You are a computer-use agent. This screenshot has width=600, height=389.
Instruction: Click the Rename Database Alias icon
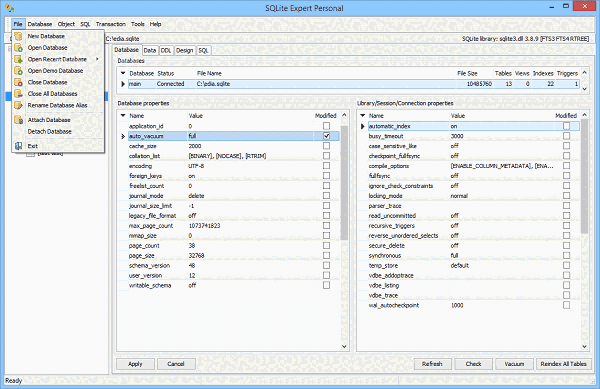point(18,105)
